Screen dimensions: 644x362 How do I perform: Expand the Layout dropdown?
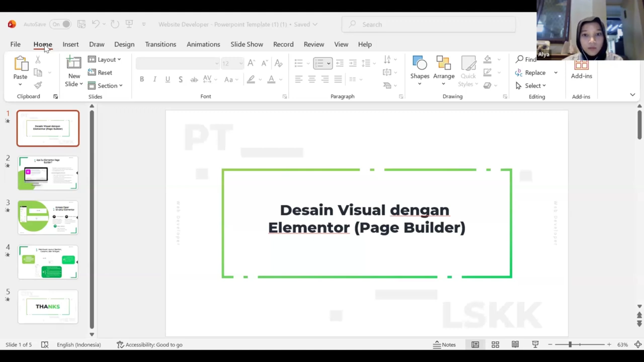pos(104,59)
